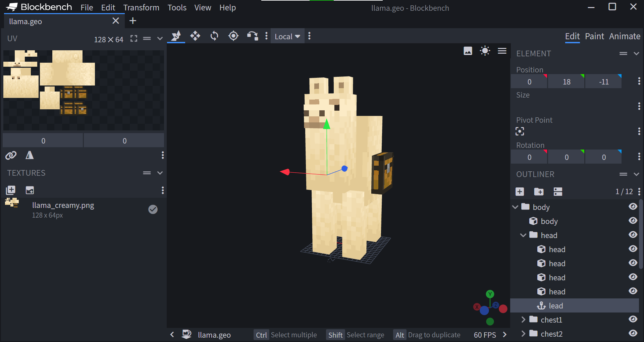Click the UV mirror icon
The image size is (644, 342).
pyautogui.click(x=30, y=155)
